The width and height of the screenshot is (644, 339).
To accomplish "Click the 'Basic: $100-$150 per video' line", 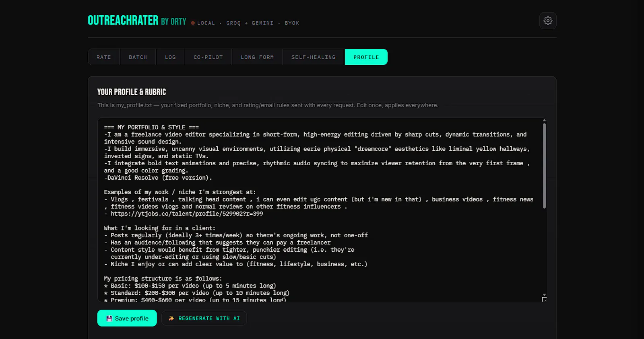I will tap(190, 286).
